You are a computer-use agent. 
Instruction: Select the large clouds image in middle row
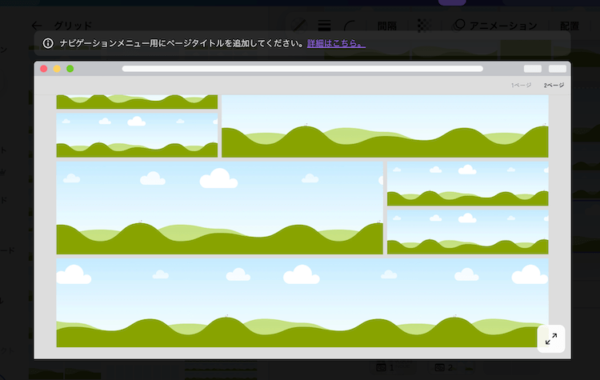[220, 208]
